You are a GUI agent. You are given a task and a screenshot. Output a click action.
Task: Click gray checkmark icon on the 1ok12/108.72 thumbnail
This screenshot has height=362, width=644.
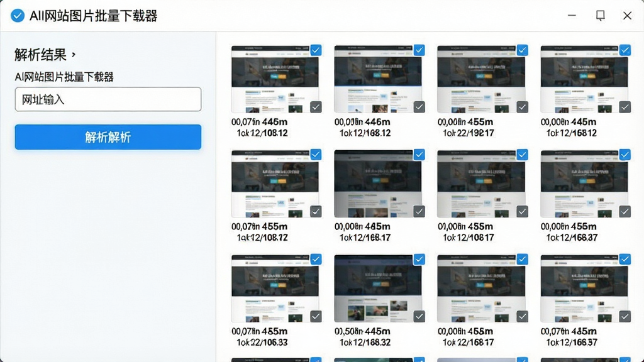tap(316, 211)
